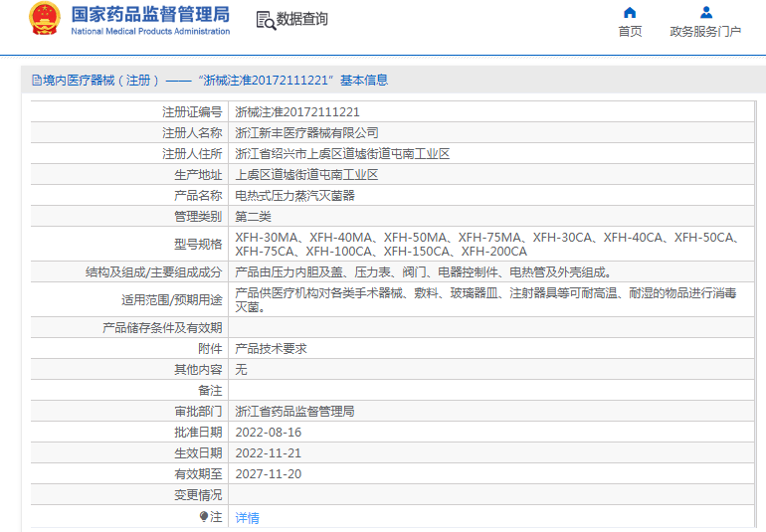Click 适用范围/预期用途 label
766x532 pixels.
click(x=171, y=300)
